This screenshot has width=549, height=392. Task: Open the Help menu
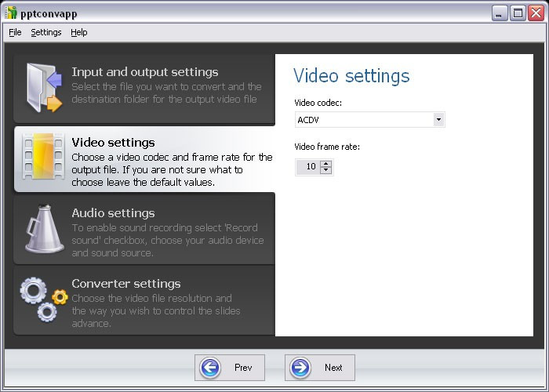coord(78,32)
